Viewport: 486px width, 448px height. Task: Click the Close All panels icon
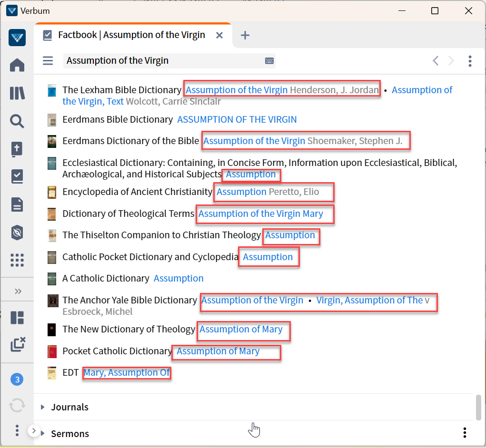[x=18, y=344]
